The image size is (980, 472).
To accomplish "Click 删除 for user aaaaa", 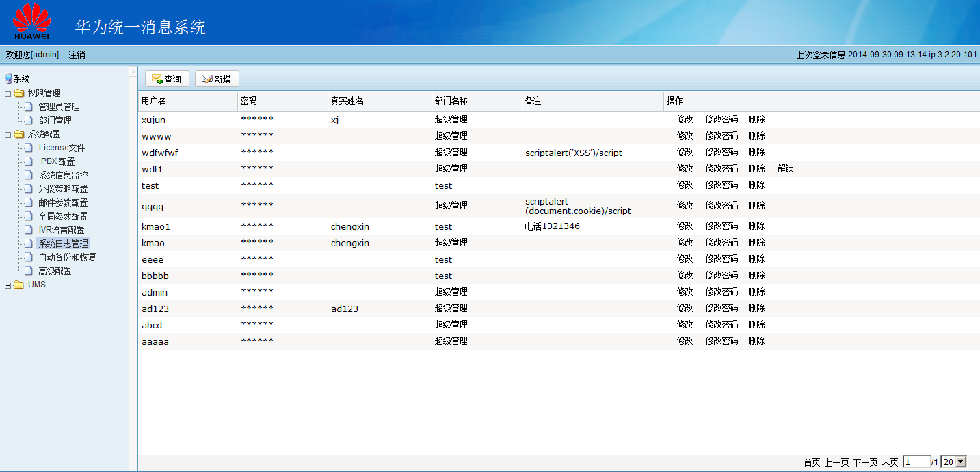I will [x=756, y=341].
